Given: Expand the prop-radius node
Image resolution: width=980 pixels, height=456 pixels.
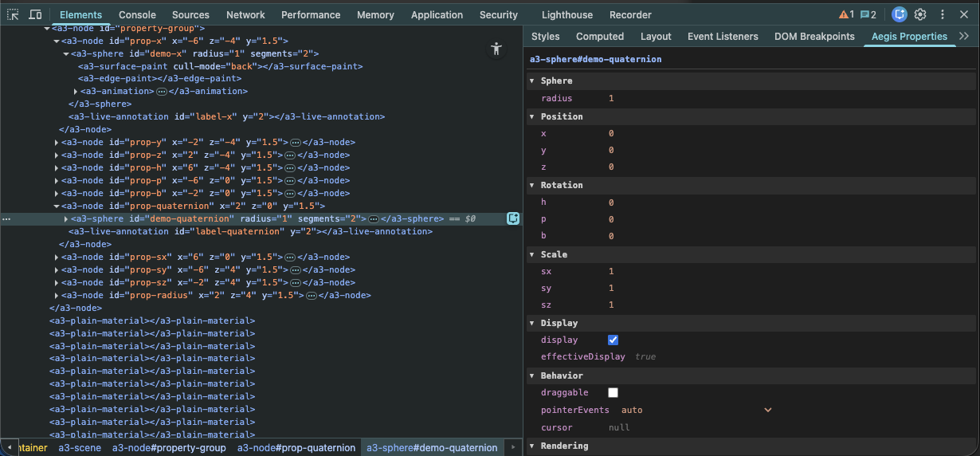Looking at the screenshot, I should [x=57, y=296].
